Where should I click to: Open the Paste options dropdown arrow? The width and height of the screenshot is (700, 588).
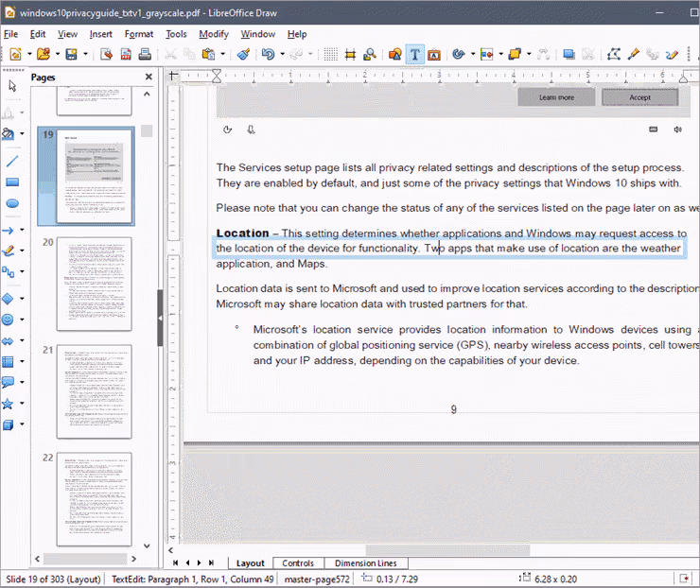point(222,55)
